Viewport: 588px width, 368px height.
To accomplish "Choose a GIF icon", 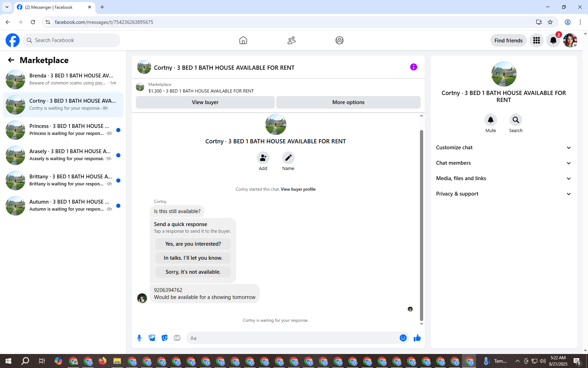I will point(177,338).
